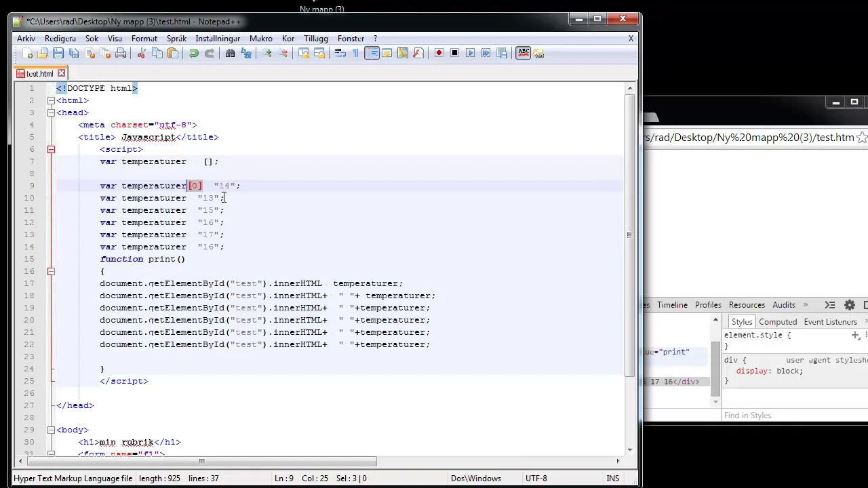Click the Cut scissors icon
This screenshot has width=868, height=488.
pyautogui.click(x=142, y=53)
